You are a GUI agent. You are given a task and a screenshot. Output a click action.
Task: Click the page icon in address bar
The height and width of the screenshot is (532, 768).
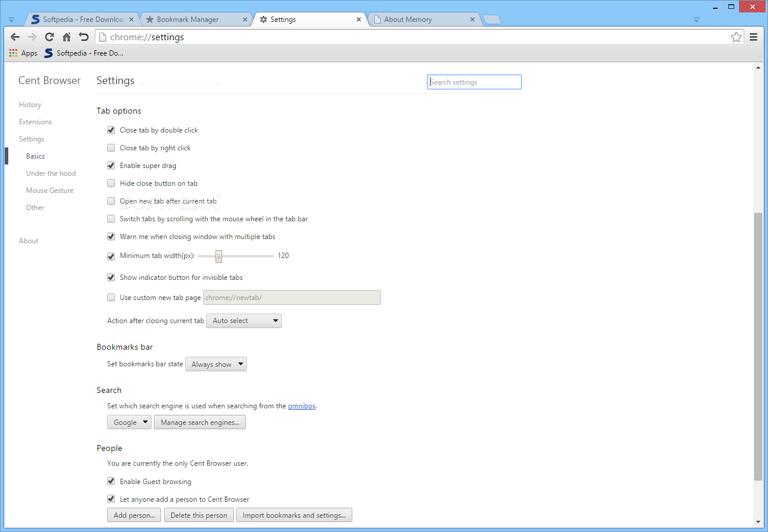tap(102, 37)
